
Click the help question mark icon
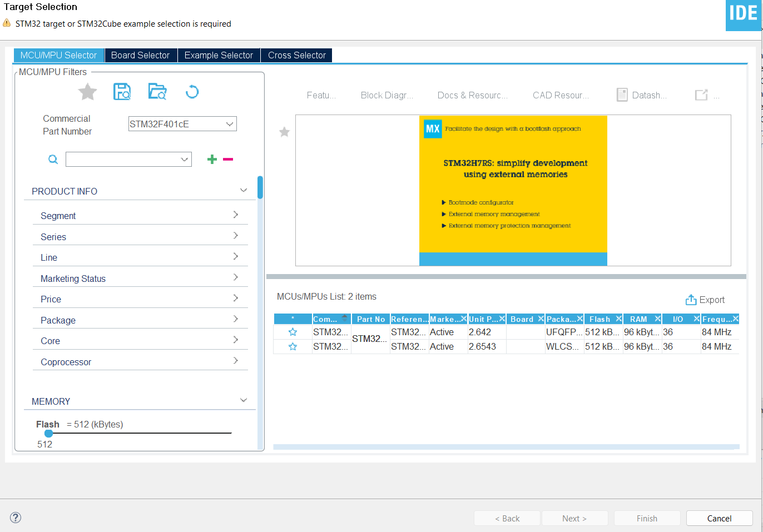[x=16, y=518]
